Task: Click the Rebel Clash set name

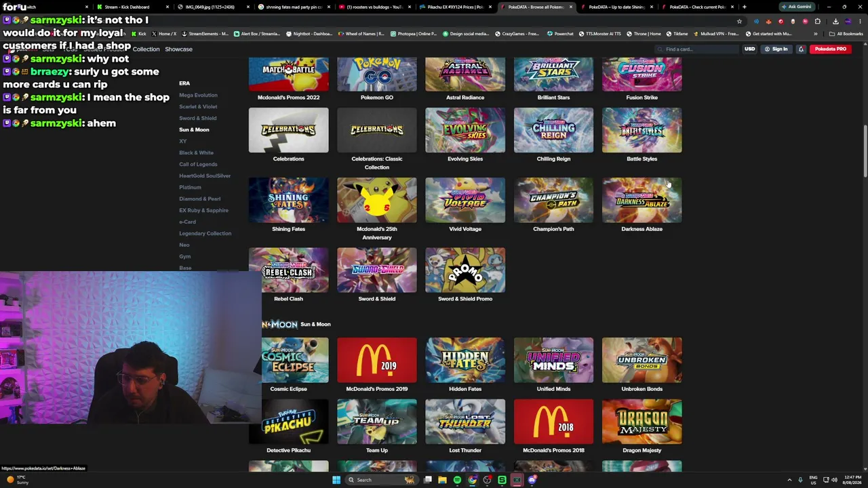Action: click(x=288, y=299)
